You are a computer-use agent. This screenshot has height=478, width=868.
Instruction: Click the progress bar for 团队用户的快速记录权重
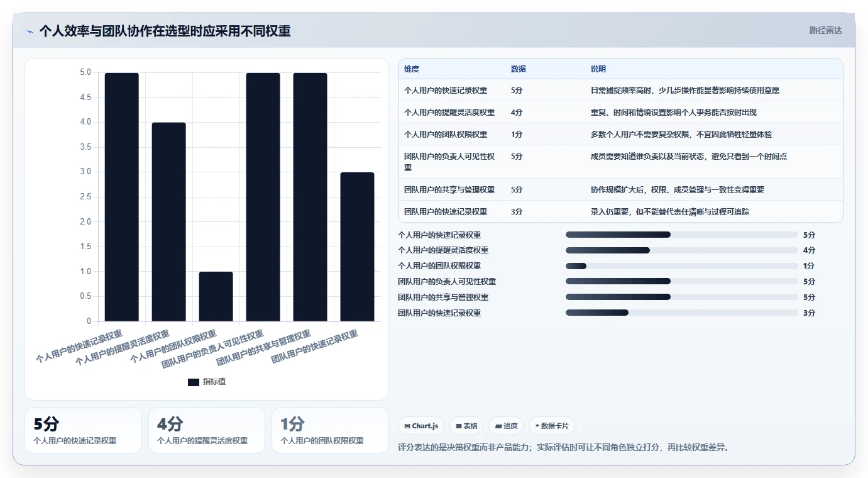tap(682, 313)
